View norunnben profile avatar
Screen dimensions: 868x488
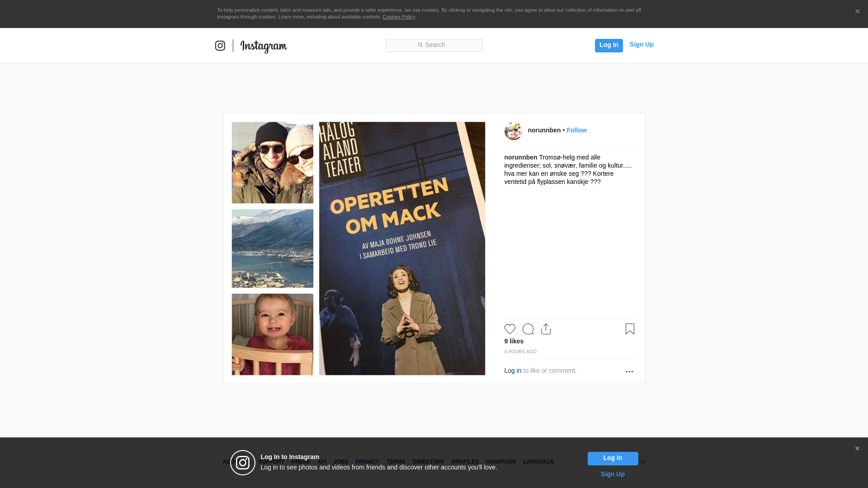(514, 131)
